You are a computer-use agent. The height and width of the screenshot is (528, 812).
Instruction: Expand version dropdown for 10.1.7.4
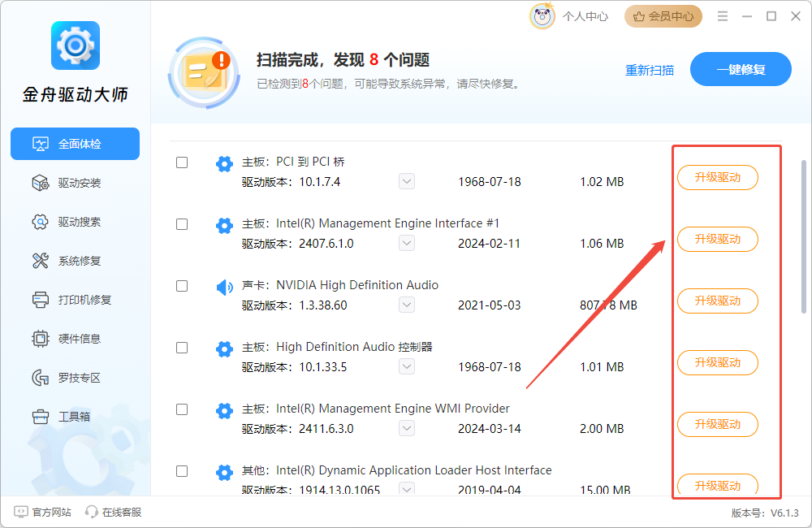(x=407, y=181)
